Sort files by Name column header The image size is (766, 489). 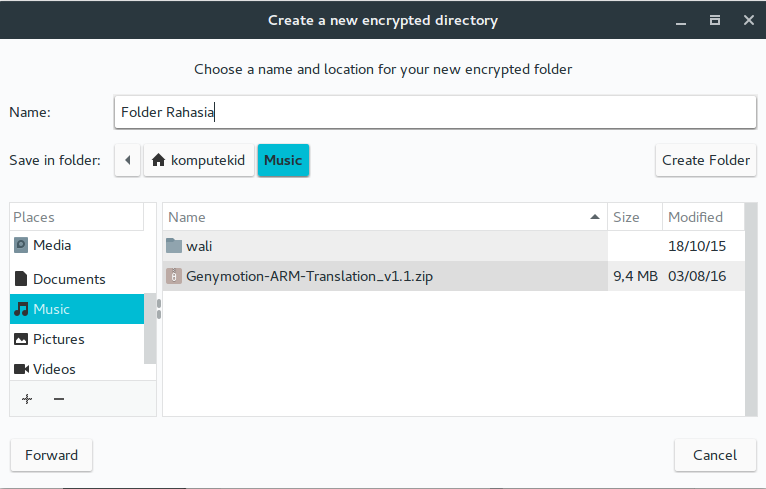385,217
